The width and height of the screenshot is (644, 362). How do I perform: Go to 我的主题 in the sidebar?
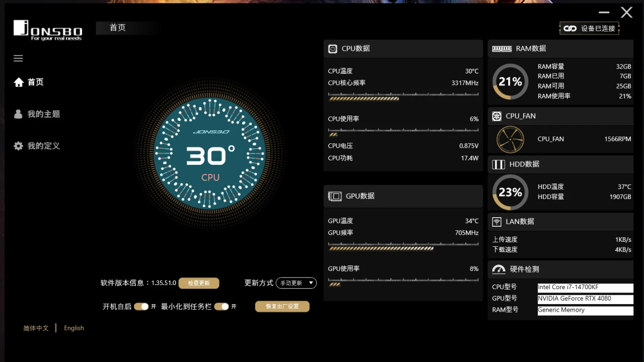pos(37,114)
